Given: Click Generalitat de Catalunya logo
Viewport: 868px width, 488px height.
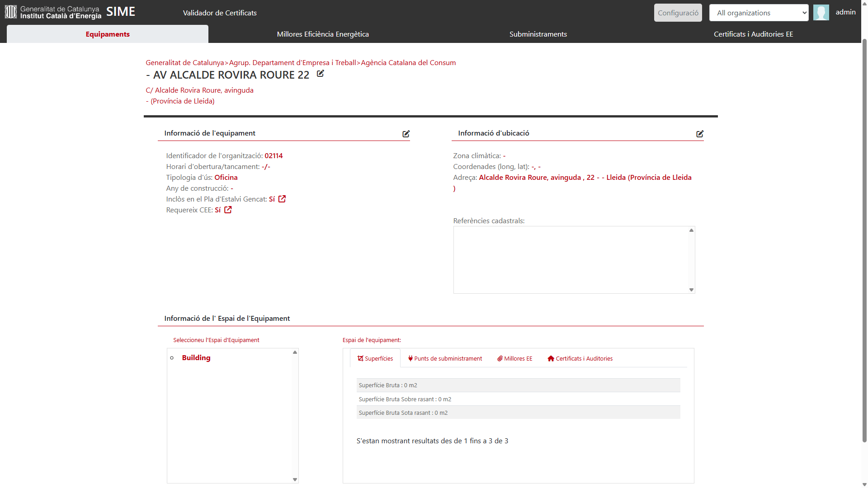Looking at the screenshot, I should coord(53,12).
